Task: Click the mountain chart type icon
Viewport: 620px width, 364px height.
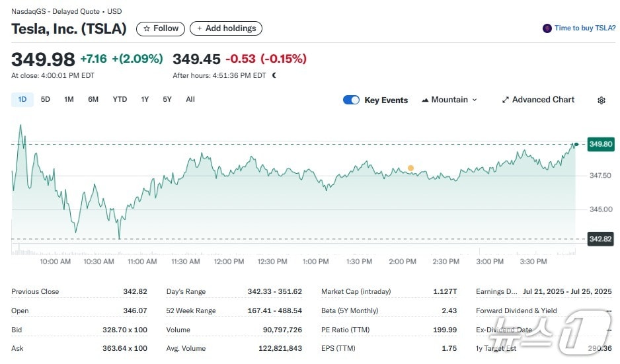Action: (425, 100)
